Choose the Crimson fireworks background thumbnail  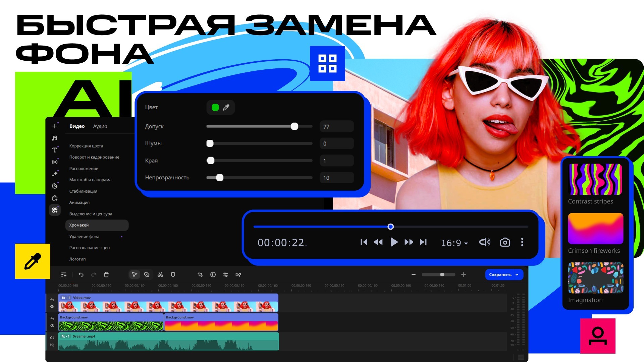pyautogui.click(x=595, y=229)
